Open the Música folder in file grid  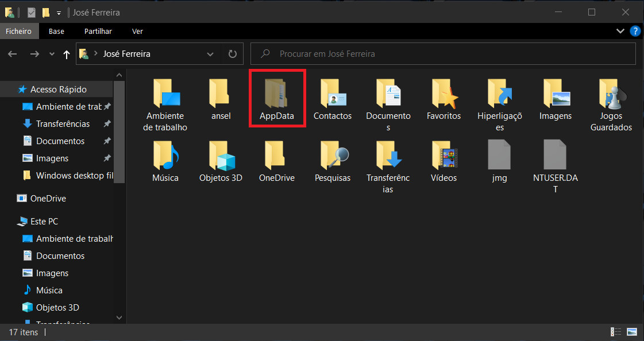165,158
